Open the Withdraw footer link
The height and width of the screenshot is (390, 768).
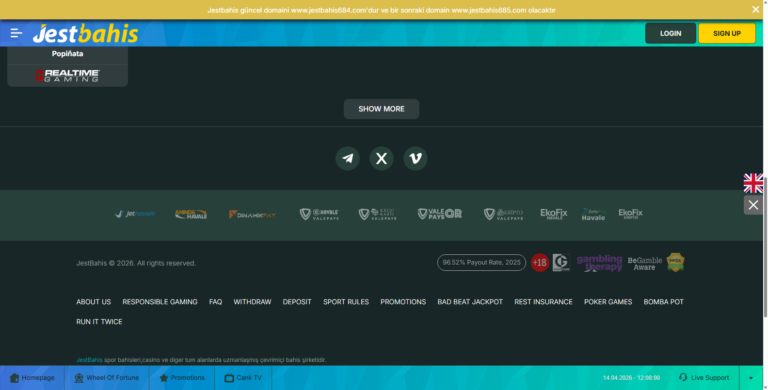coord(252,302)
